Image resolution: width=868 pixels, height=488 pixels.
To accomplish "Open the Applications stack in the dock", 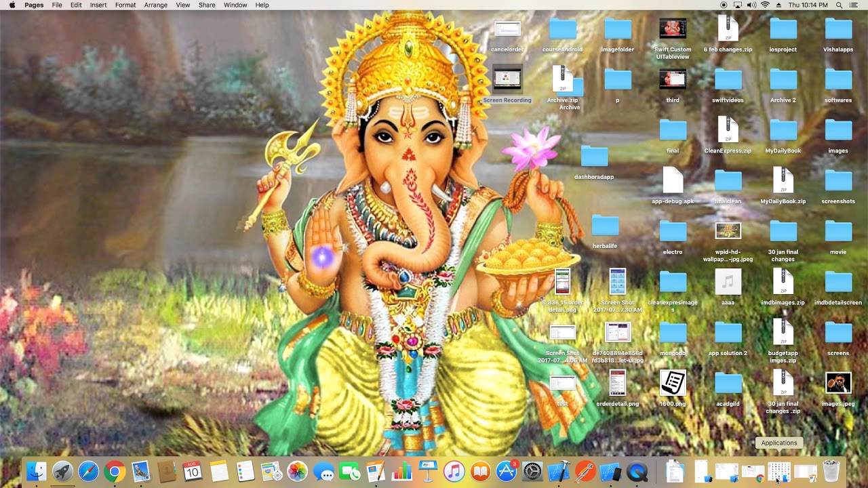I will click(779, 471).
